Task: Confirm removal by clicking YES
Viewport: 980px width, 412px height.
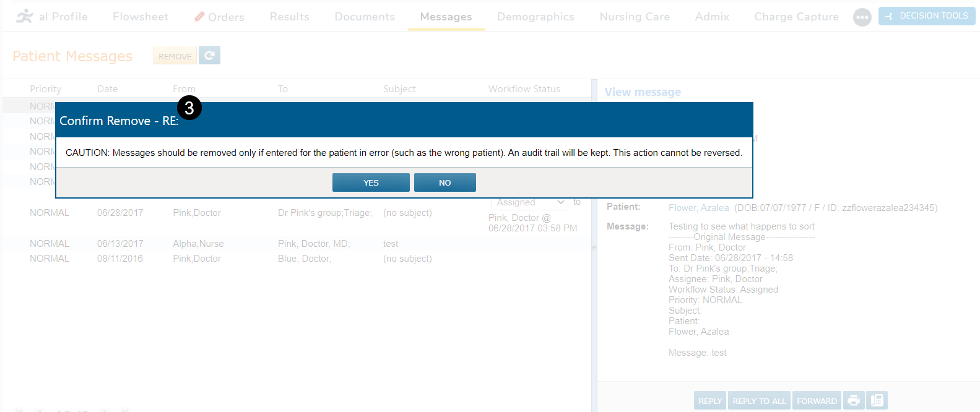Action: (371, 182)
